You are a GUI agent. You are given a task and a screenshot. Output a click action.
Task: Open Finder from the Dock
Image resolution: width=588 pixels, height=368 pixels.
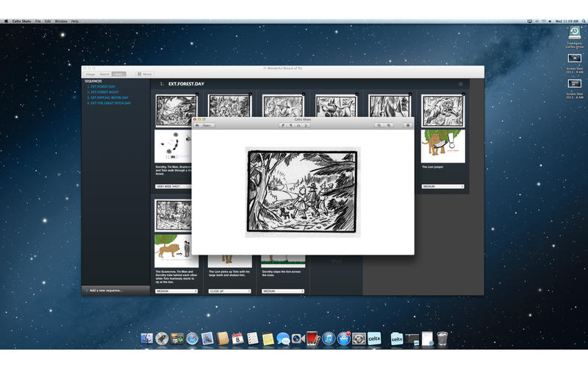[146, 339]
